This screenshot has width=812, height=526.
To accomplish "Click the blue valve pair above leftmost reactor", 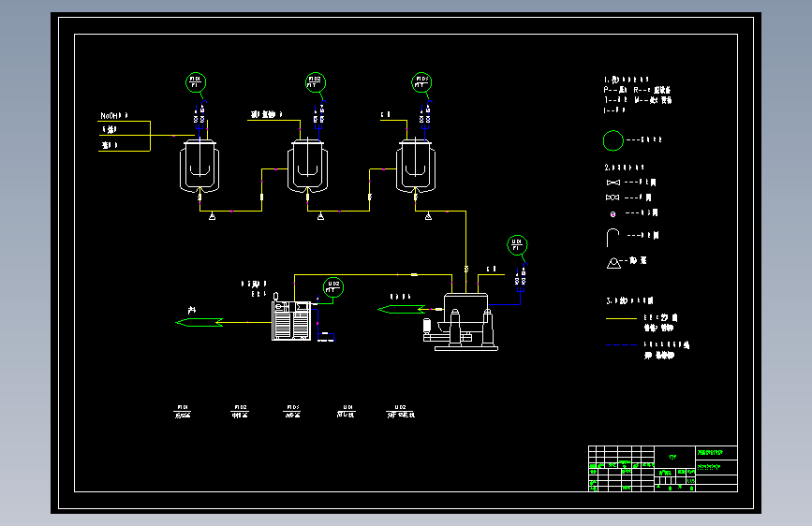I will coord(199,118).
